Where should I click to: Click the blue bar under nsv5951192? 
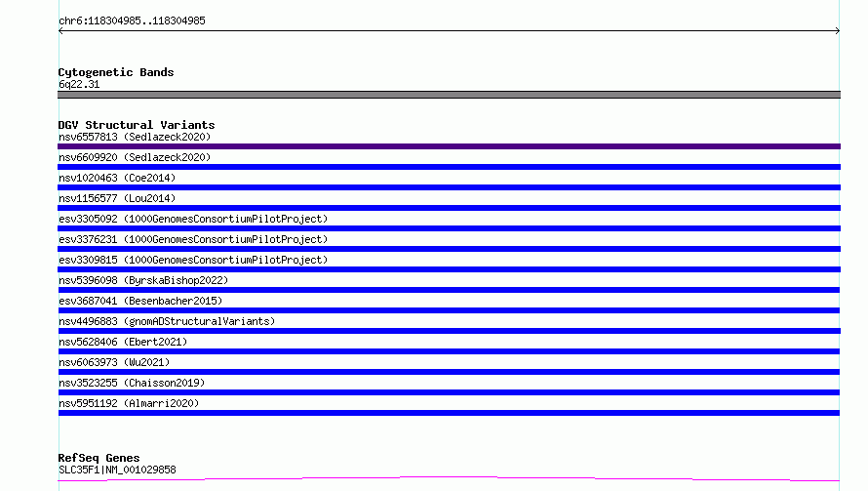tap(449, 413)
